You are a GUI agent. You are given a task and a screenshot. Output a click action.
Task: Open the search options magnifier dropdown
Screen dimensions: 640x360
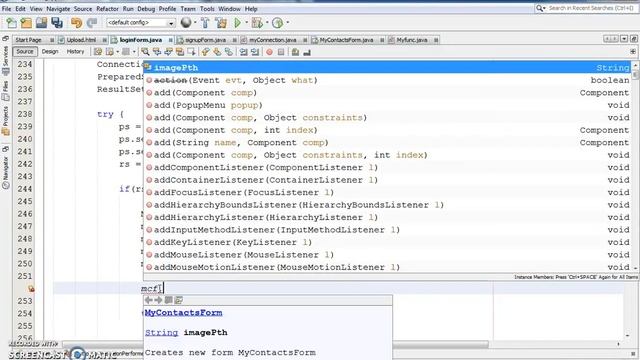pyautogui.click(x=541, y=8)
